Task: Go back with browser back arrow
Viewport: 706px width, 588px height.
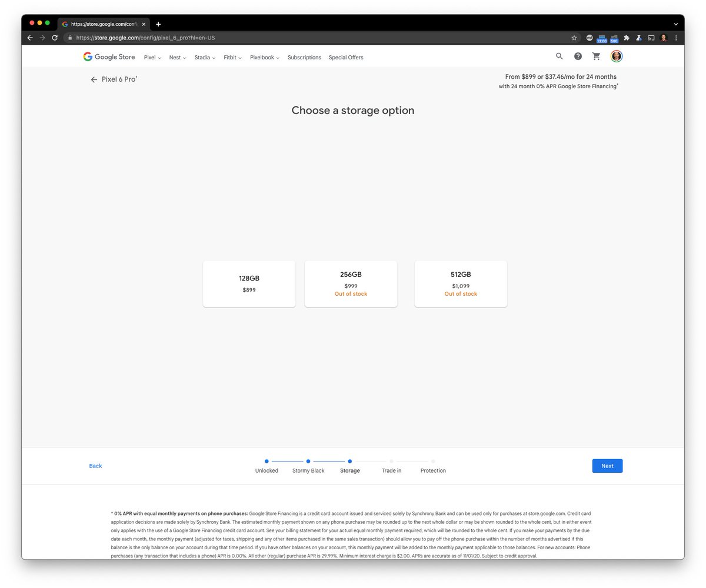Action: click(x=30, y=38)
